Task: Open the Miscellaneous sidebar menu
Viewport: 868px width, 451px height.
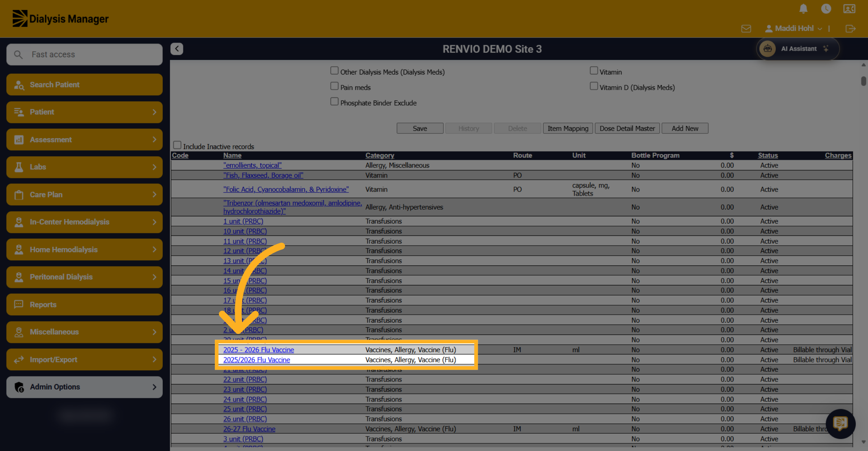Action: click(84, 332)
